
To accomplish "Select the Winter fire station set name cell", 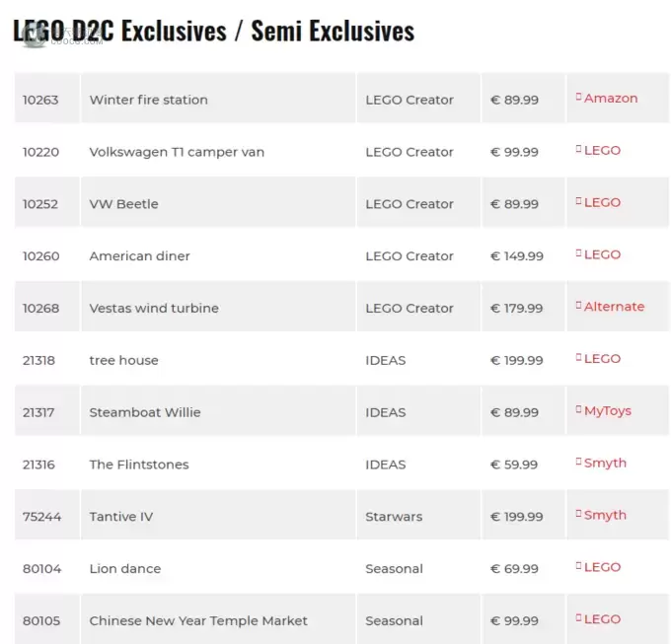I will [x=218, y=98].
